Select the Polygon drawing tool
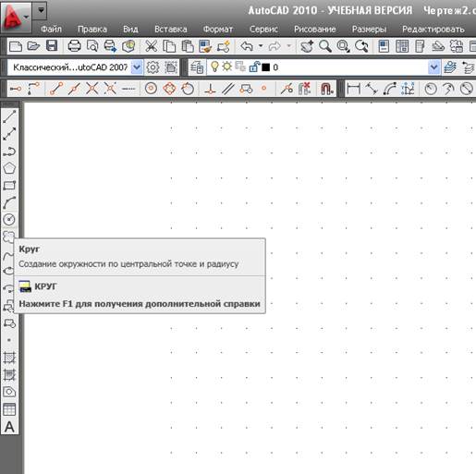The height and width of the screenshot is (474, 476). (9, 168)
